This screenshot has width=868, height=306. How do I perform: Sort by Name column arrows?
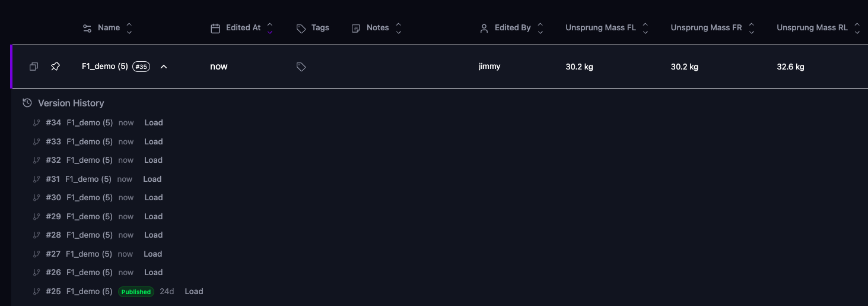click(x=129, y=28)
